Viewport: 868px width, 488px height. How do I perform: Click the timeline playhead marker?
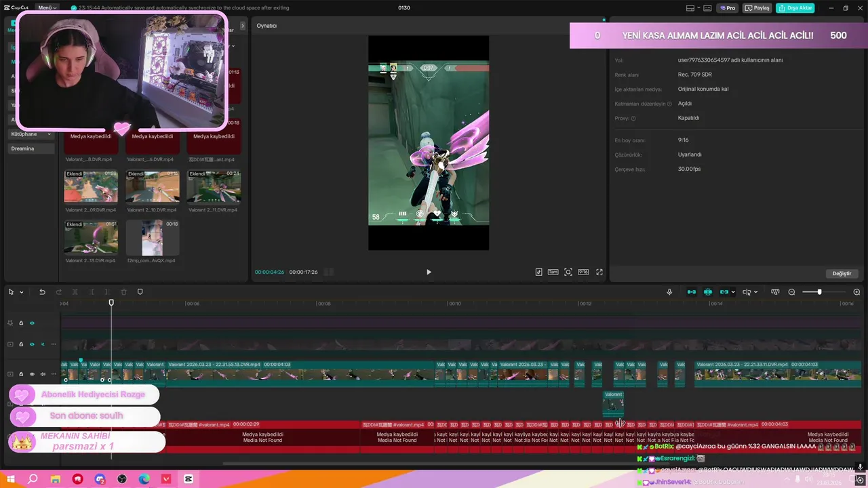111,302
